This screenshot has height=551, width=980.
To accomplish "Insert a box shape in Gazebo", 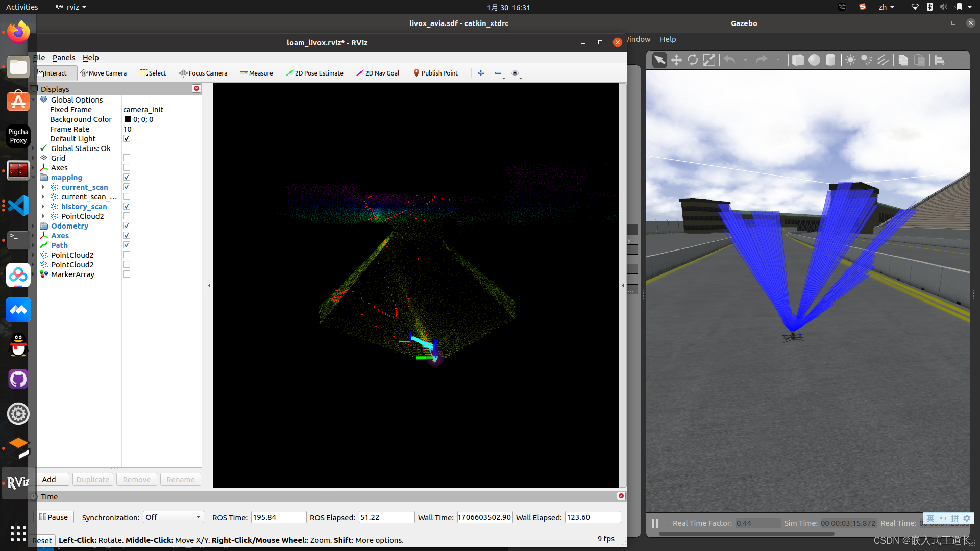I will coord(797,60).
